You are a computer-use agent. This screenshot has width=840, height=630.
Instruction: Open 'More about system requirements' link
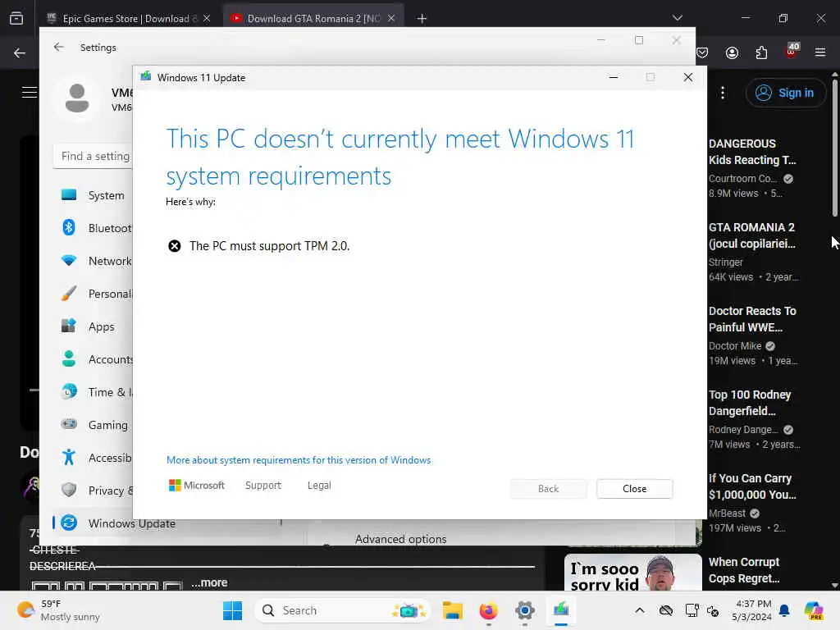click(x=299, y=460)
